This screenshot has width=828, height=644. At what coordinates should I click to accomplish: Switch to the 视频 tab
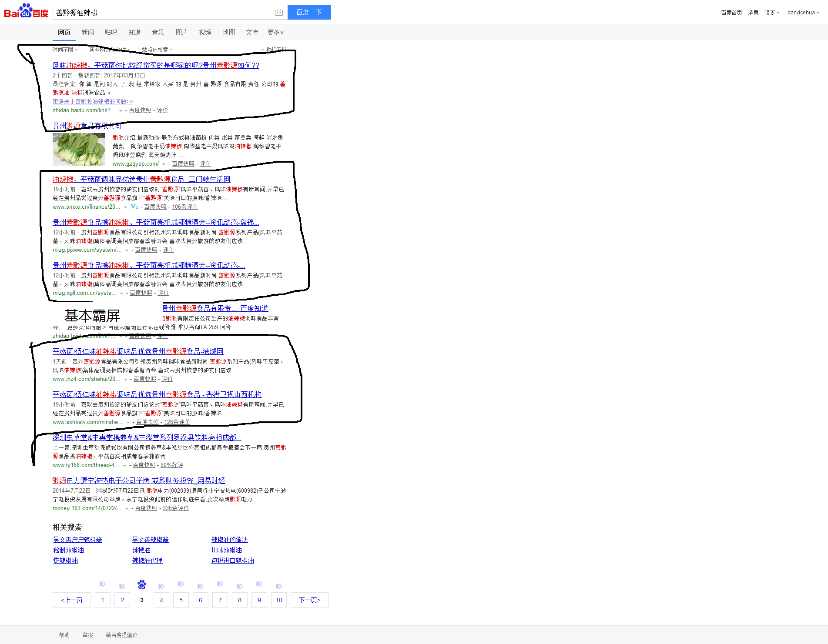coord(205,32)
